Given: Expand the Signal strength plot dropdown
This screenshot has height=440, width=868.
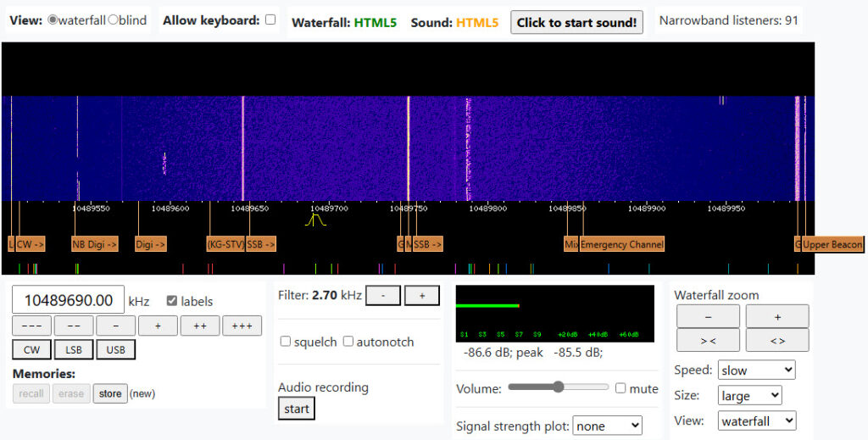Looking at the screenshot, I should tap(607, 426).
